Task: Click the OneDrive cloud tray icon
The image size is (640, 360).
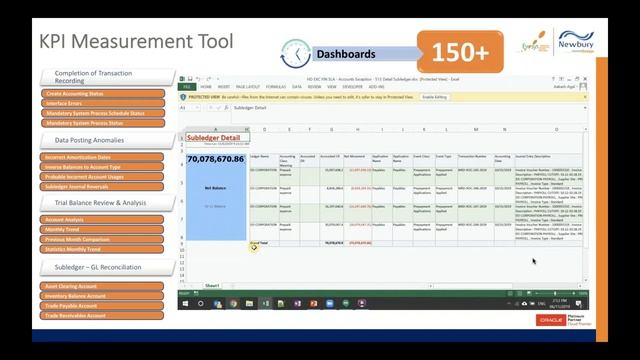Action: pyautogui.click(x=524, y=304)
